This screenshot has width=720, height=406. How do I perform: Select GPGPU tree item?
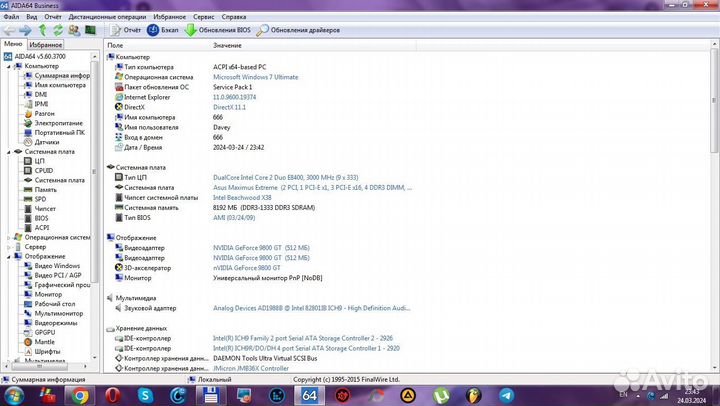tap(39, 333)
